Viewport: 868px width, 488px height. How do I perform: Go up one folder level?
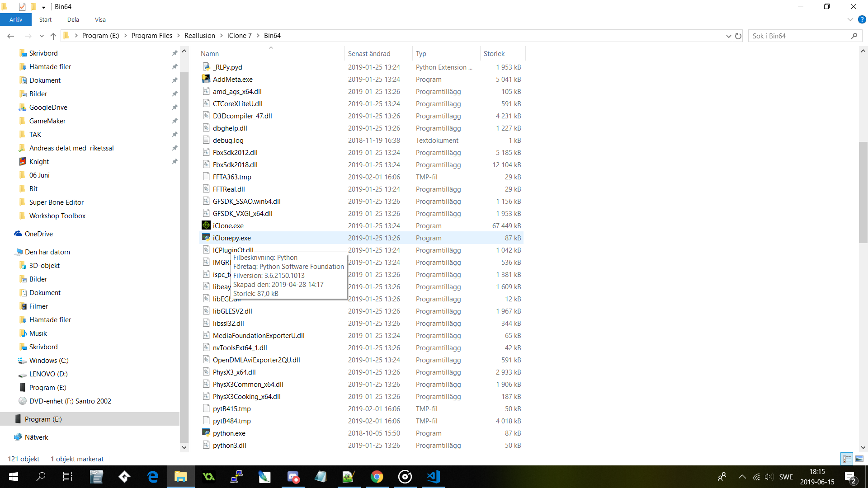pos(53,36)
